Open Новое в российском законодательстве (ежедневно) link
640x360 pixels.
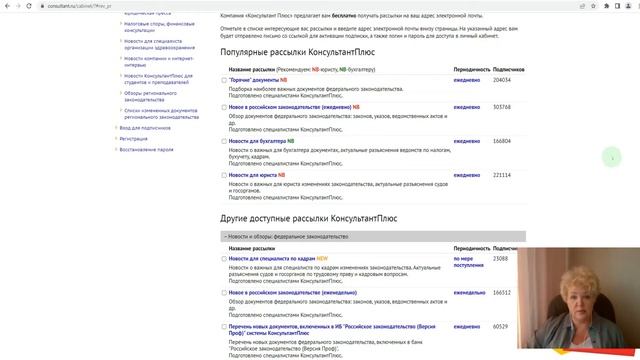point(290,107)
